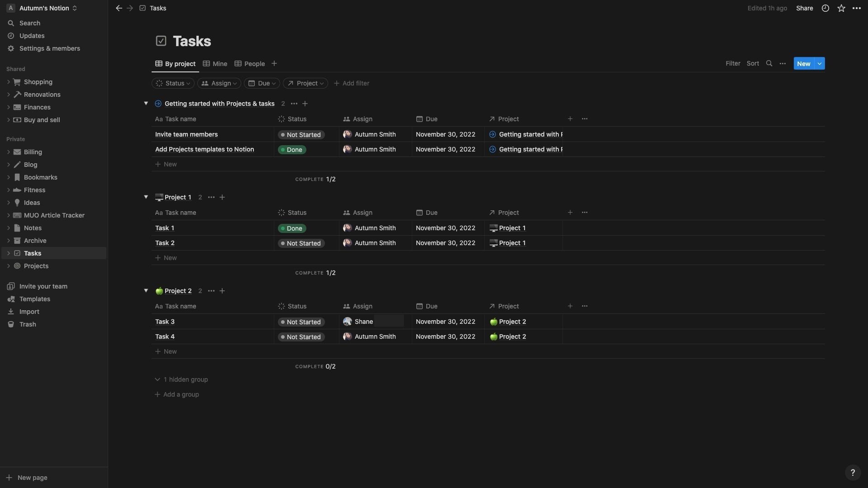Switch to the People view tab
Viewport: 868px width, 488px height.
(250, 64)
